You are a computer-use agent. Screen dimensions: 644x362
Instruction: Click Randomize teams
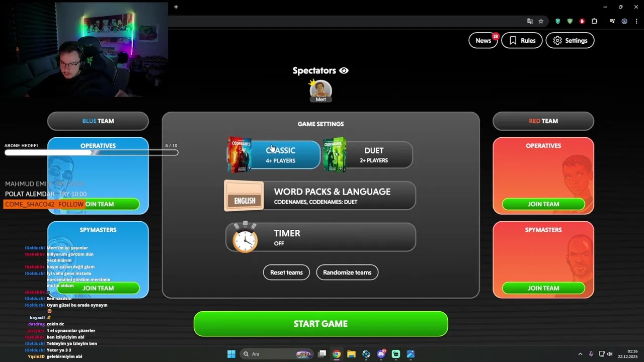point(347,273)
